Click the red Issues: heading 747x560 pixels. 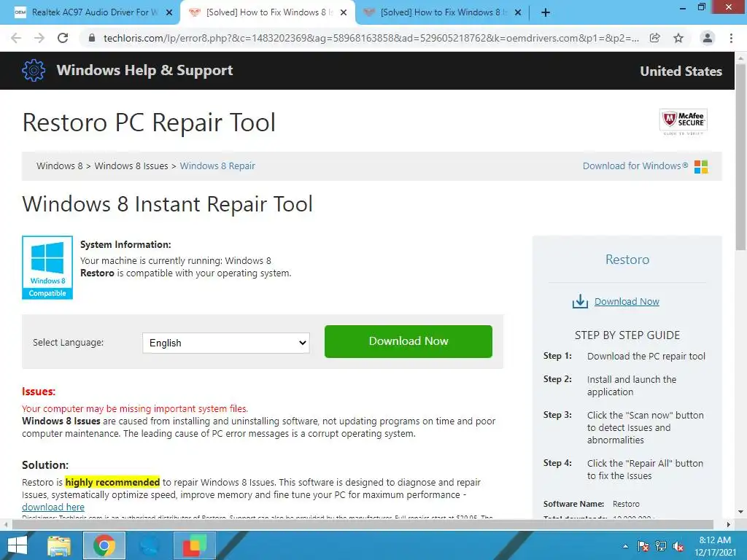coord(39,392)
